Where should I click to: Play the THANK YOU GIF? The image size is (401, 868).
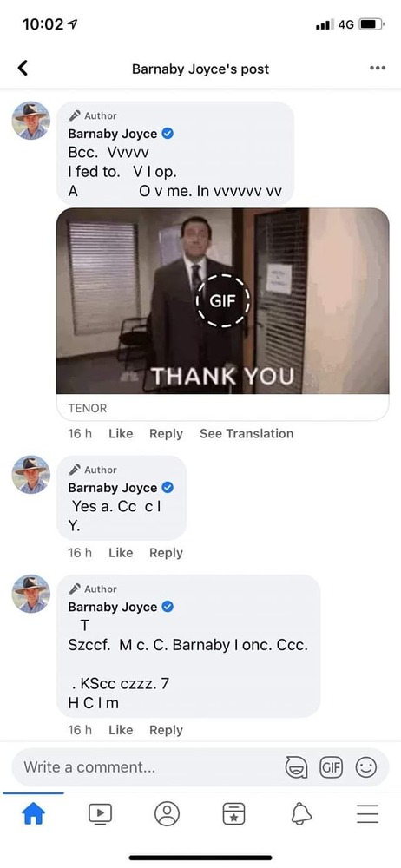pyautogui.click(x=223, y=300)
